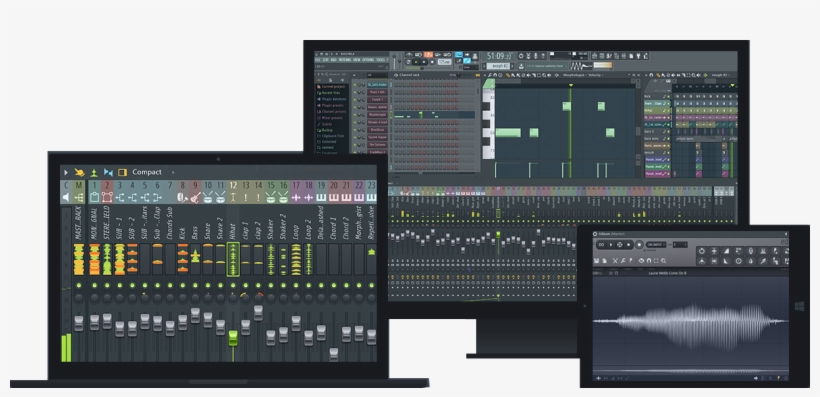Image resolution: width=820 pixels, height=397 pixels.
Task: Expand Recent files in the browser
Action: [329, 93]
